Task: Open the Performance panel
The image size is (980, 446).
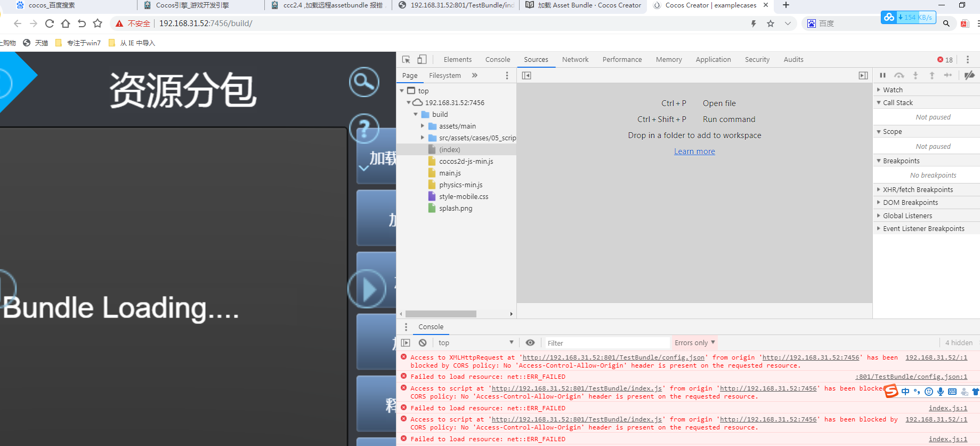Action: pos(622,60)
